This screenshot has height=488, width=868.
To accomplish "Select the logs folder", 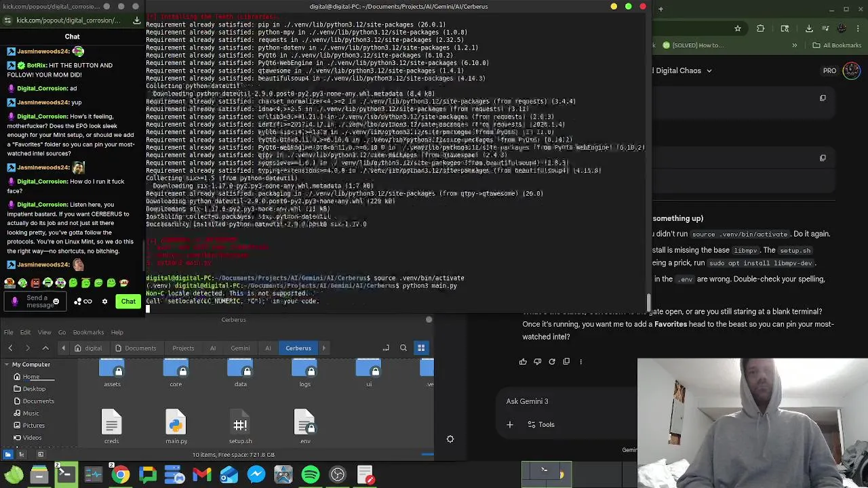I will click(304, 373).
